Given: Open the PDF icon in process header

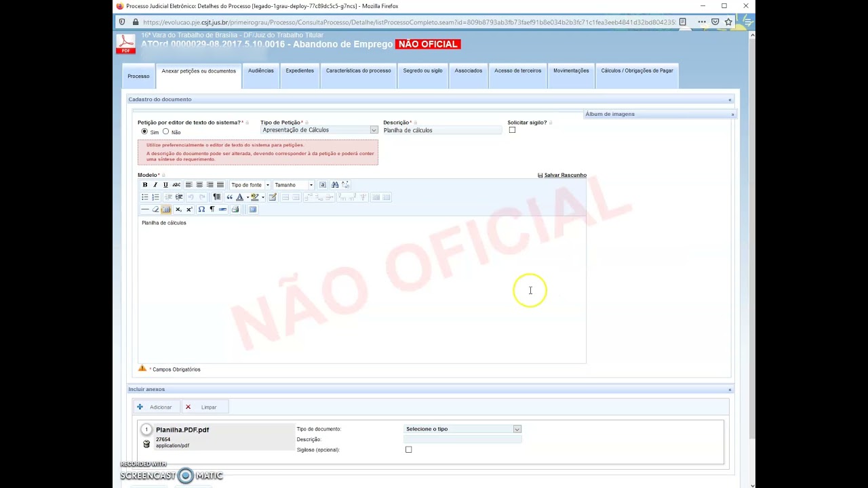Looking at the screenshot, I should pos(125,44).
